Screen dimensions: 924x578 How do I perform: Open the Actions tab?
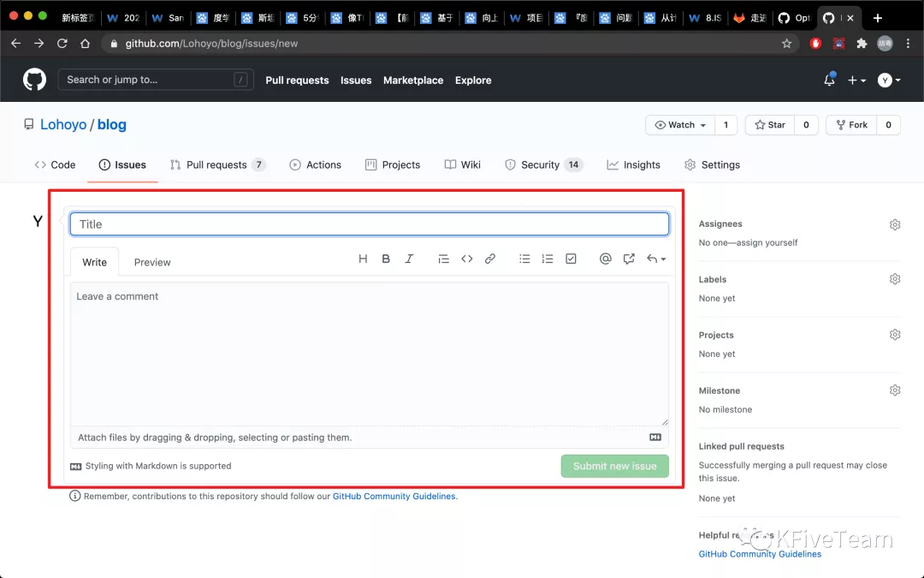pos(315,165)
